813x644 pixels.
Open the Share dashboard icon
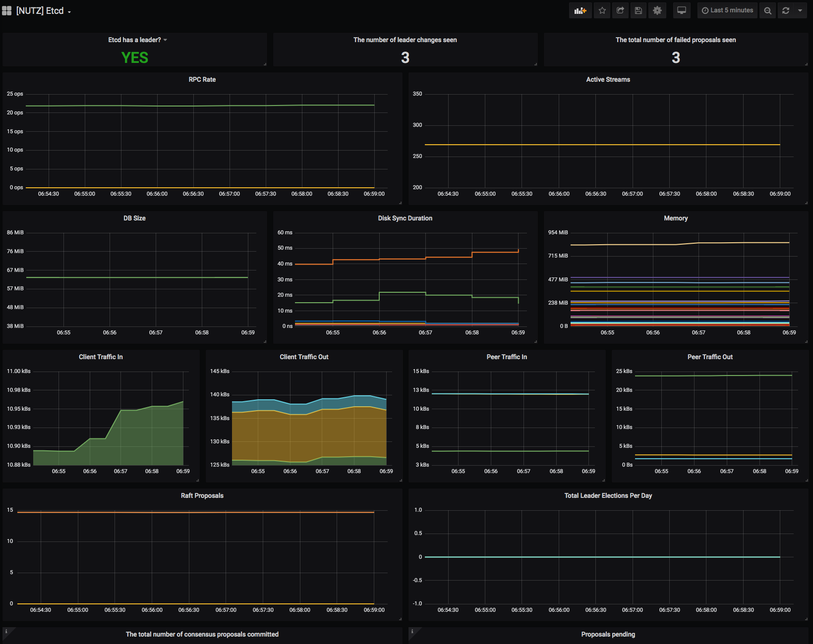pos(620,10)
